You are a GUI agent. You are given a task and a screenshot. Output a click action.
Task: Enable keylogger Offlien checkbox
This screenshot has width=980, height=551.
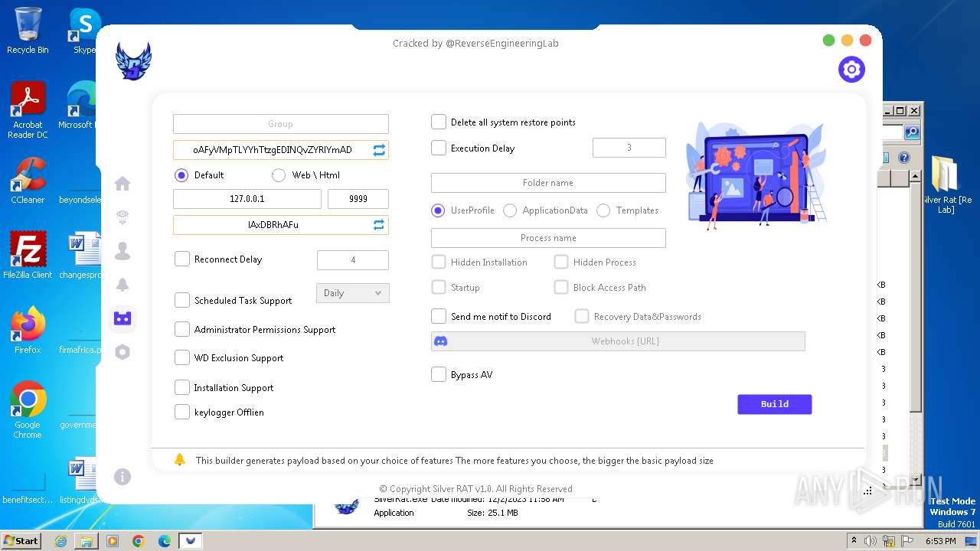click(x=182, y=412)
